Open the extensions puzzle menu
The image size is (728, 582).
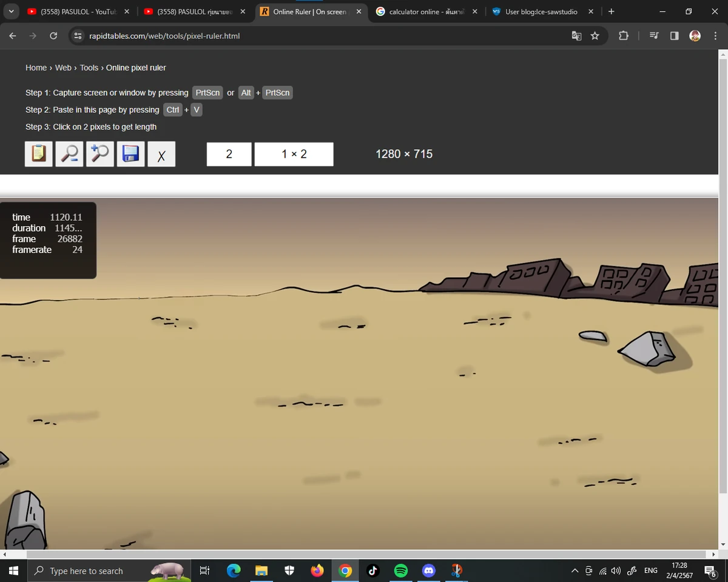pos(624,36)
